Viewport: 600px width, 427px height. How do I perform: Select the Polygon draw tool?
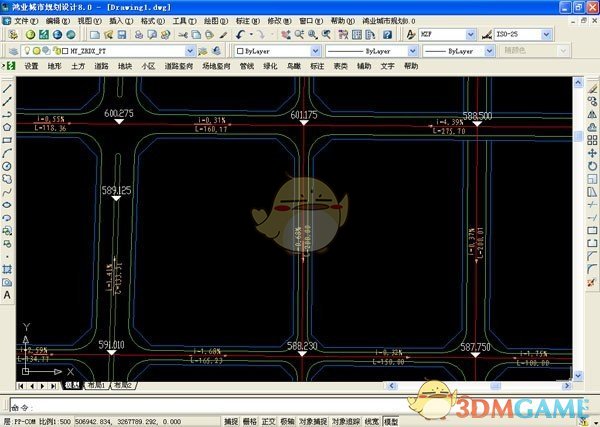click(x=7, y=127)
